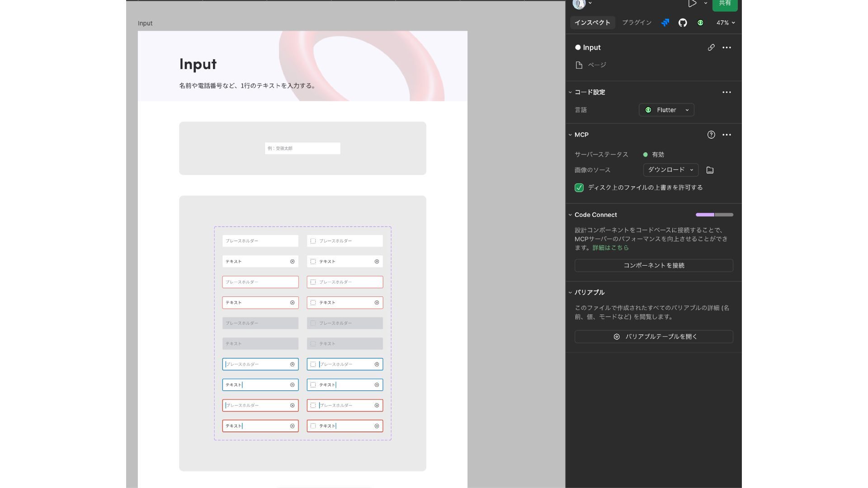Open the Jira plugin icon

[665, 23]
